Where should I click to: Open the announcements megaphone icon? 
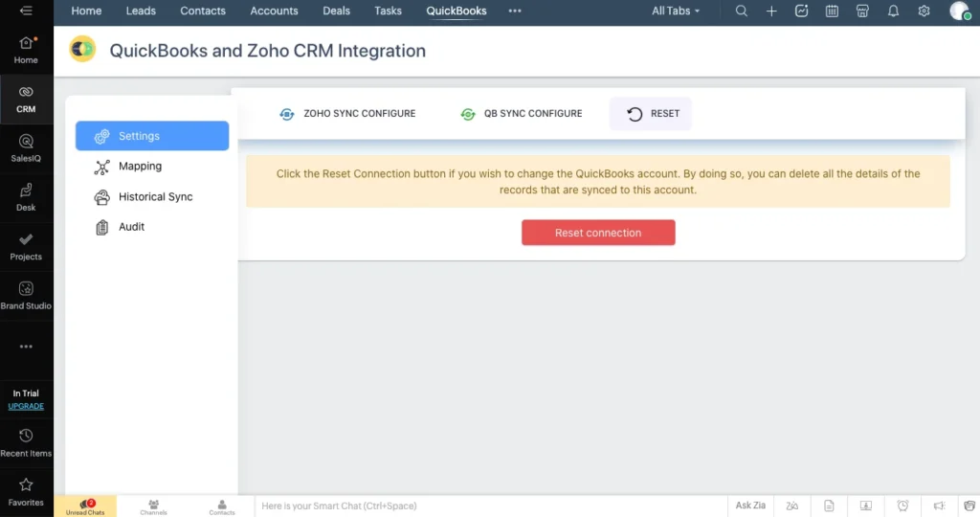click(x=940, y=506)
